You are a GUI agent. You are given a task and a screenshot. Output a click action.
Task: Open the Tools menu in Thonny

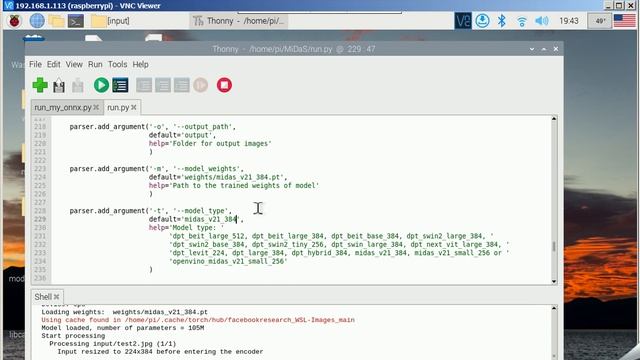tap(118, 64)
